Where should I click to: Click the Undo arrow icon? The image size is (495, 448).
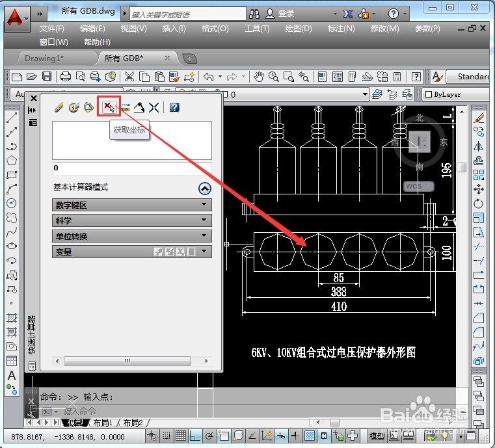[209, 76]
